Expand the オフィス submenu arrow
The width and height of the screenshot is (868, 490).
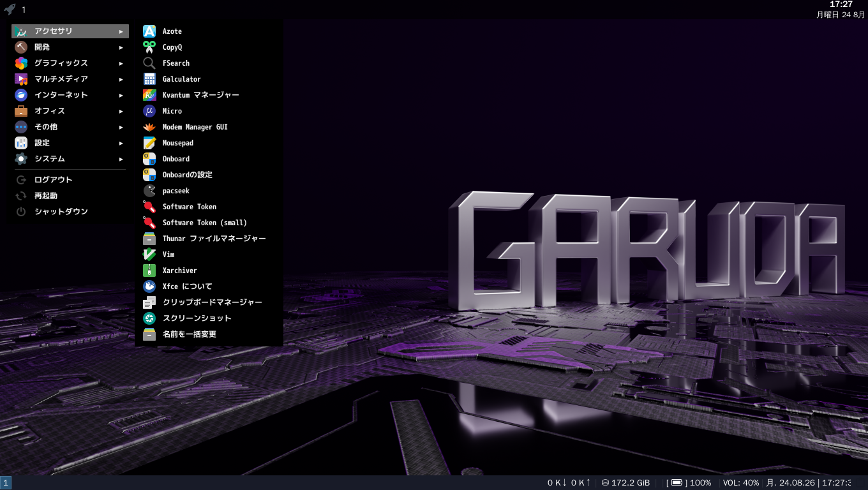point(121,111)
